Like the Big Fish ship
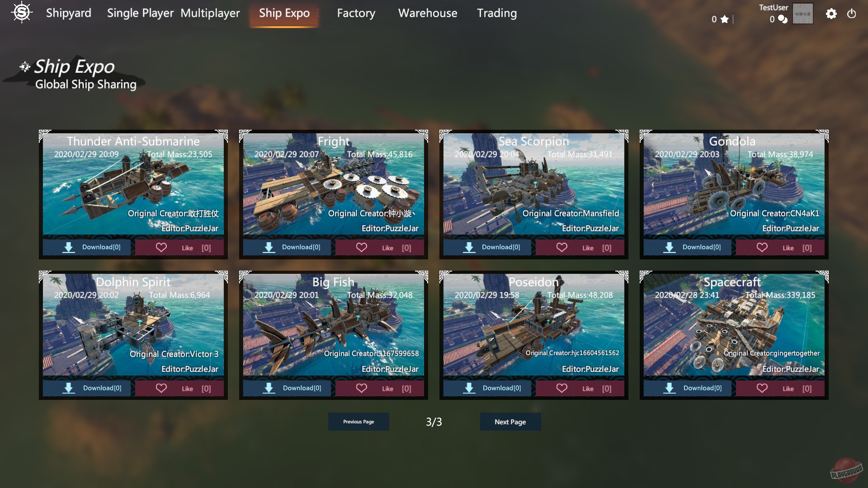 [x=380, y=388]
